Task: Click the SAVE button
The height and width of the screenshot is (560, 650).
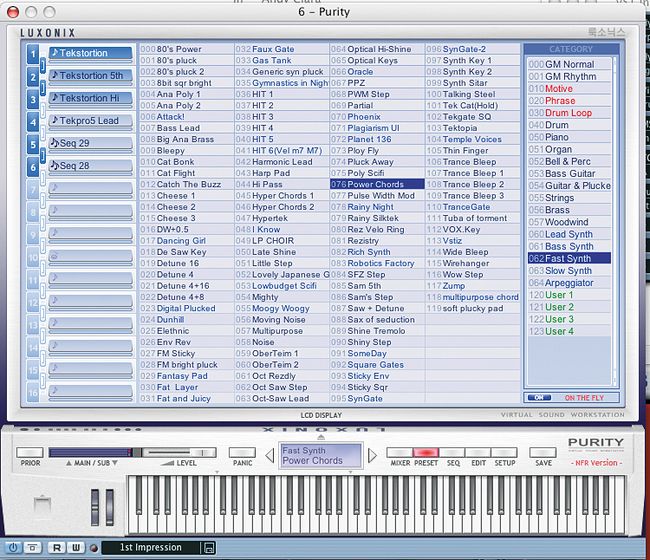Action: (543, 452)
